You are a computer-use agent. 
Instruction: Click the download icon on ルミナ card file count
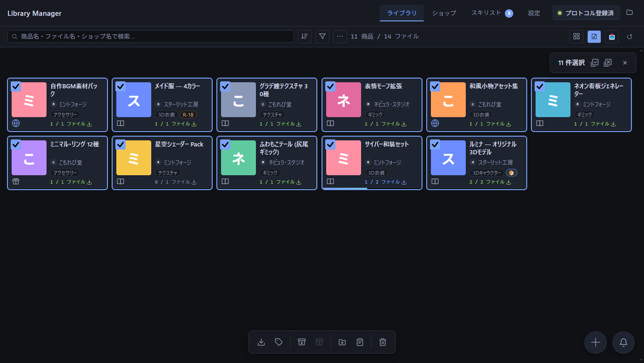point(509,182)
